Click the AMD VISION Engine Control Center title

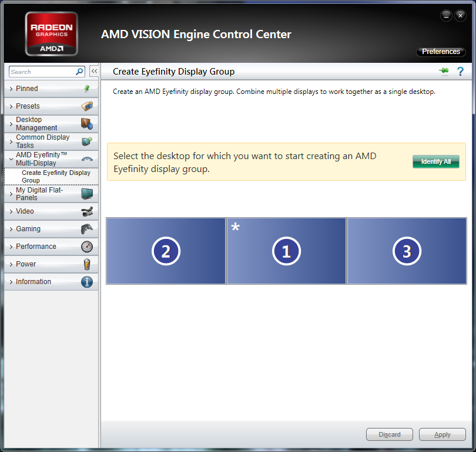point(196,34)
